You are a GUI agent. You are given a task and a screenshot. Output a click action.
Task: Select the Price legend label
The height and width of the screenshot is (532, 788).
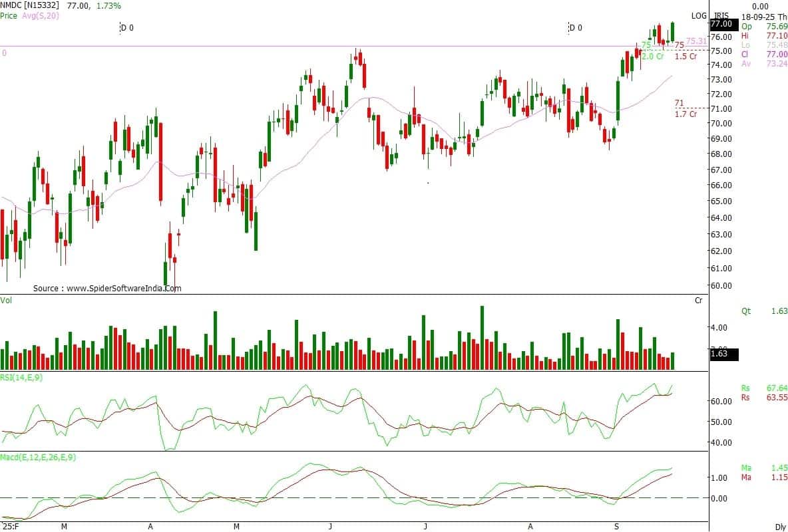coord(10,15)
